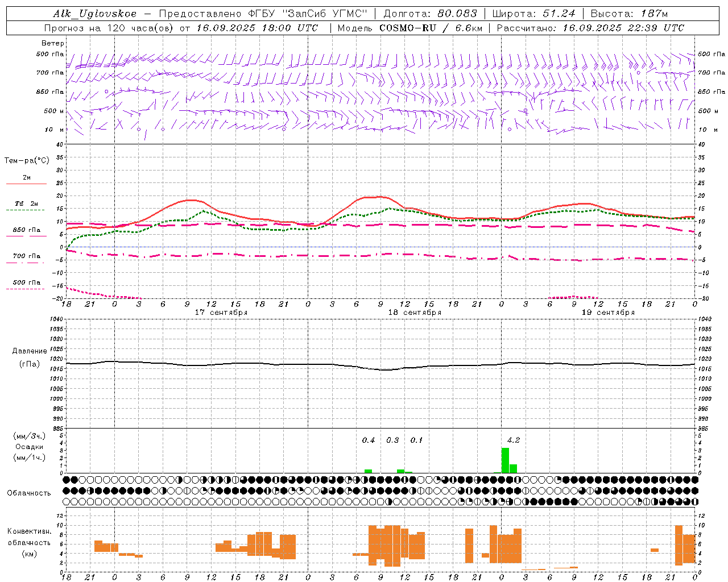Screen dimensions: 728x582
Task: Click the '(гПа)' pressure unit label
Action: coord(30,364)
